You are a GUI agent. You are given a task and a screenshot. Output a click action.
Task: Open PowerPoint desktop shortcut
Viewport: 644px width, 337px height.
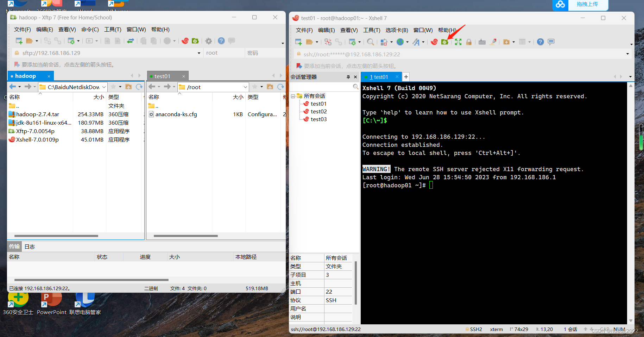point(51,304)
